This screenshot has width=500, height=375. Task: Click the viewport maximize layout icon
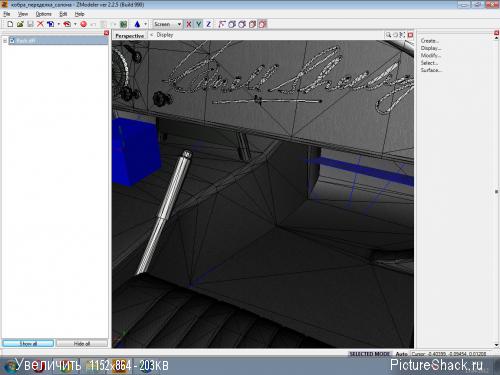point(402,35)
